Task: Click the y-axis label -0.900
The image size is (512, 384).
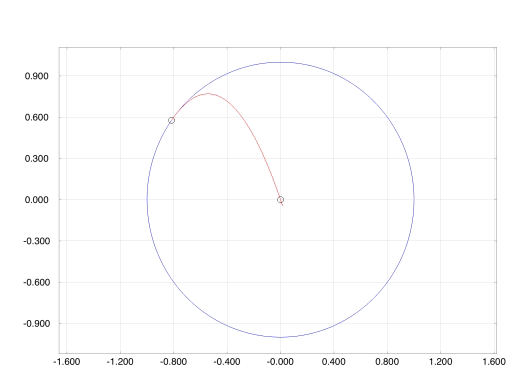Action: pyautogui.click(x=37, y=324)
